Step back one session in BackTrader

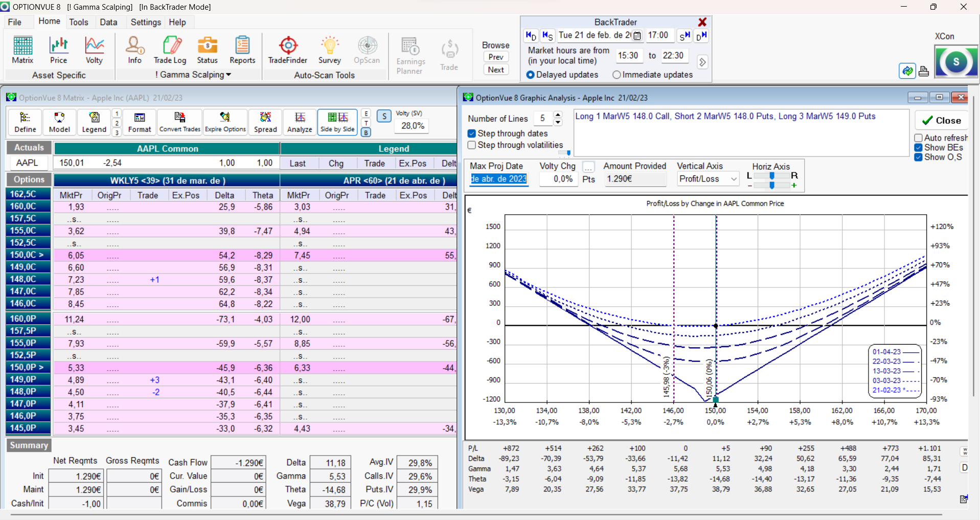pyautogui.click(x=548, y=35)
